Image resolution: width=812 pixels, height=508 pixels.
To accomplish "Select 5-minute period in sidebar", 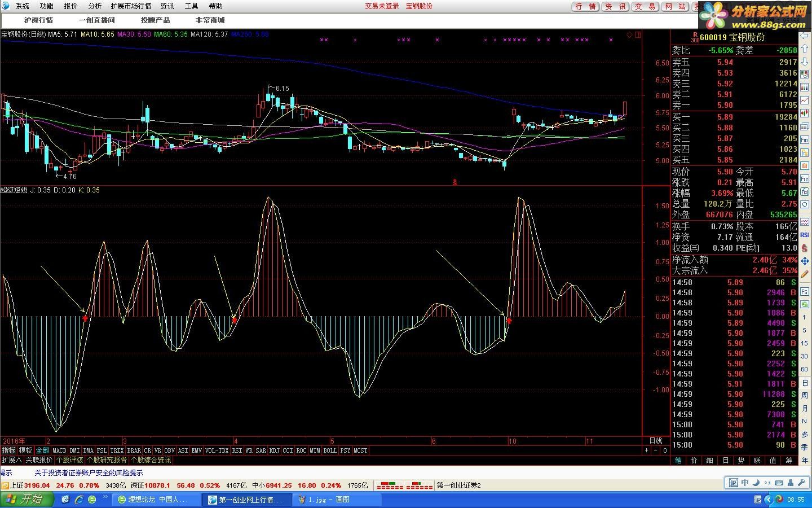I will pyautogui.click(x=805, y=330).
